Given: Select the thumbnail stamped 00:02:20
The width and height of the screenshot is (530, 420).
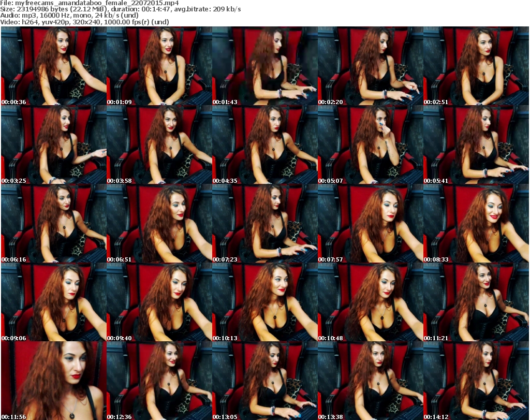Looking at the screenshot, I should pyautogui.click(x=370, y=66).
